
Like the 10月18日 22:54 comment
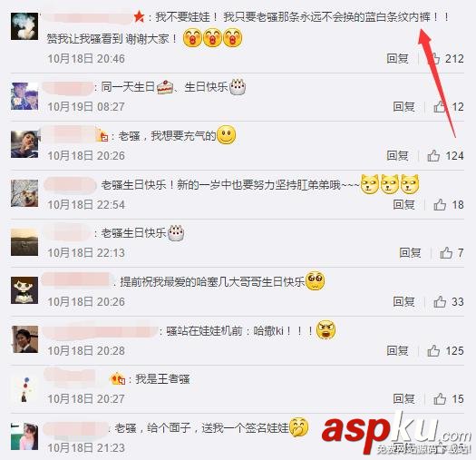click(440, 204)
